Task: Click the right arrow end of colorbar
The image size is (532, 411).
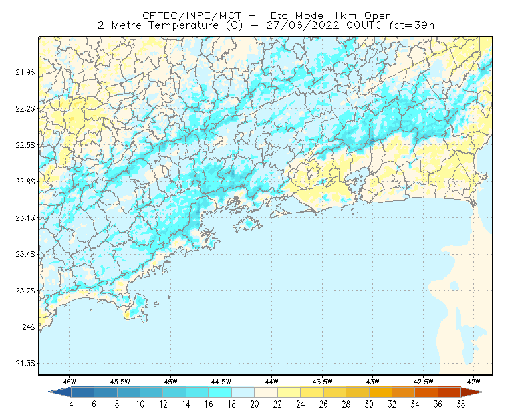Action: [472, 392]
